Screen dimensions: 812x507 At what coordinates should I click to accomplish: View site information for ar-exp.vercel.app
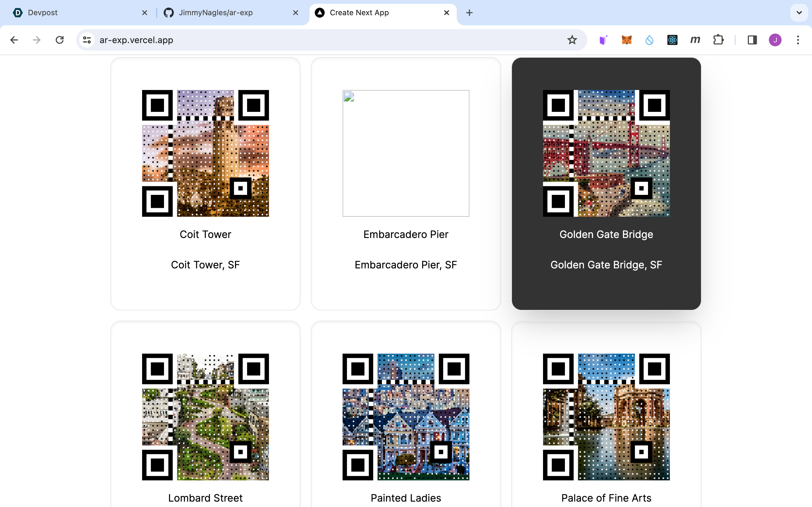point(87,40)
